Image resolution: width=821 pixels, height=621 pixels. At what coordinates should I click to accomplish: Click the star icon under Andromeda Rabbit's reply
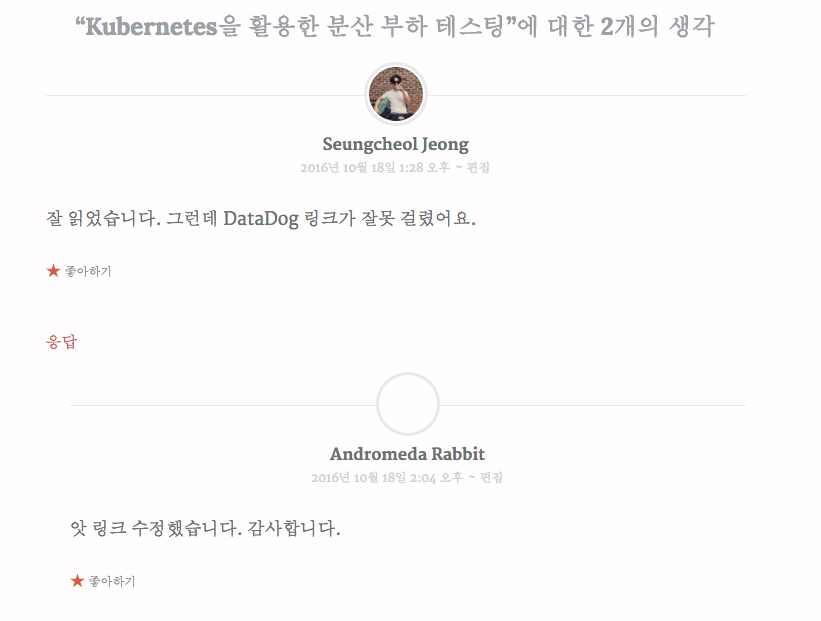tap(77, 581)
